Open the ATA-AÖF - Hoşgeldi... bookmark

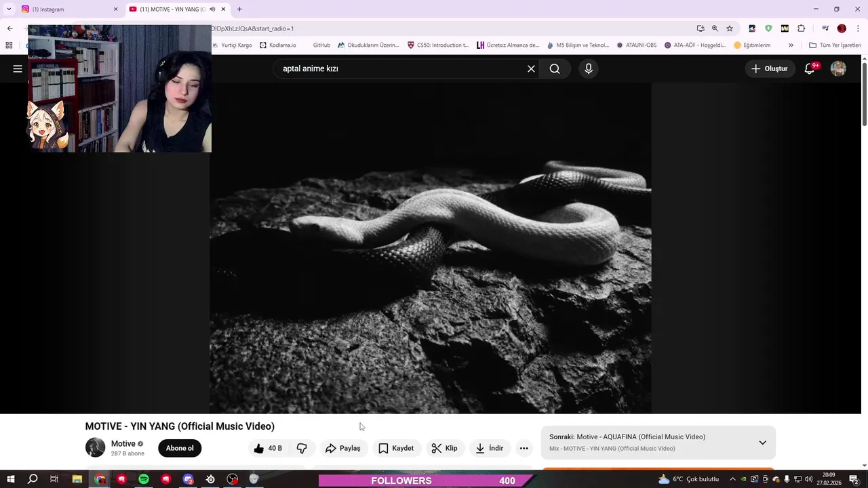click(695, 45)
